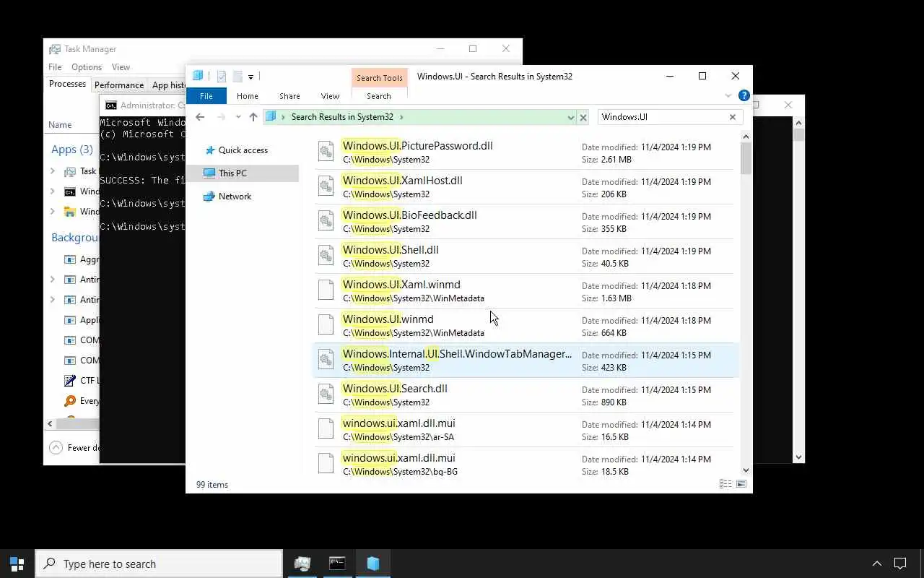924x578 pixels.
Task: Click the chevron after Search Results in System32
Action: (x=401, y=117)
